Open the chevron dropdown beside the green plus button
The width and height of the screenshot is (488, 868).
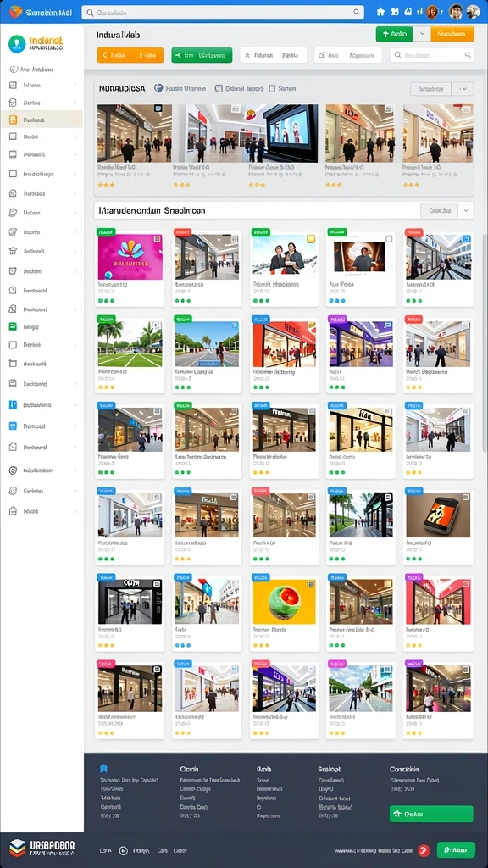coord(422,34)
